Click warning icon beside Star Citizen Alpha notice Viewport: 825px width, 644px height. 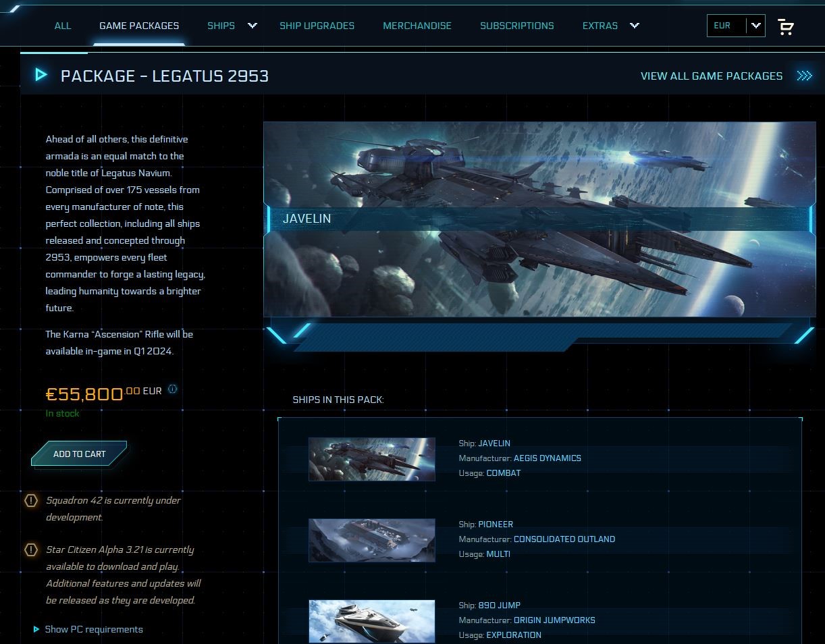[x=31, y=549]
